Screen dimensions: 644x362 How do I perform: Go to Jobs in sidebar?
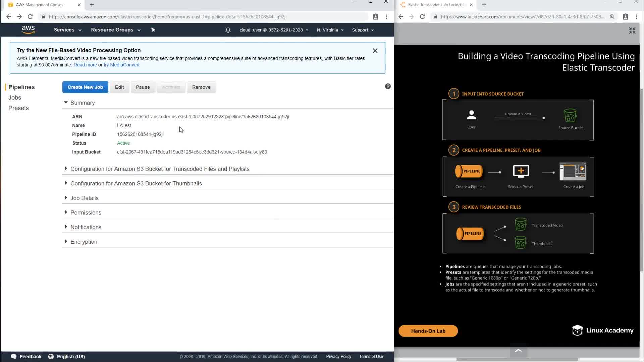point(15,98)
